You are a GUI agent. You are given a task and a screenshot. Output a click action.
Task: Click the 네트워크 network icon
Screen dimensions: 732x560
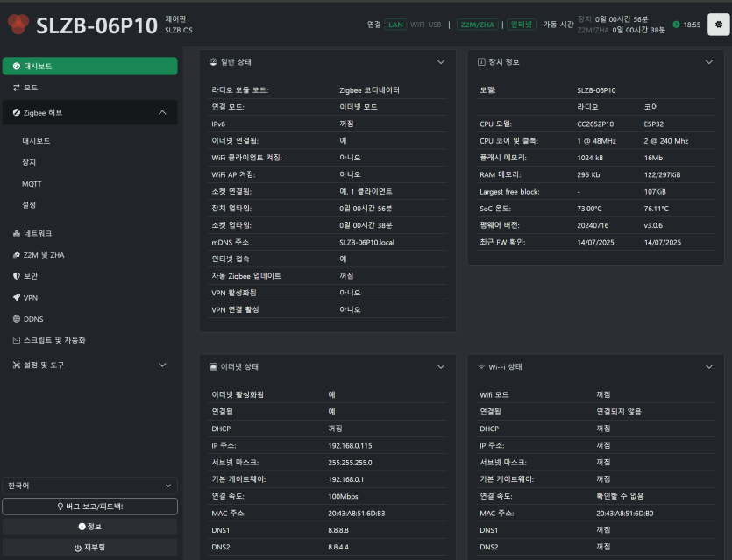click(x=17, y=233)
